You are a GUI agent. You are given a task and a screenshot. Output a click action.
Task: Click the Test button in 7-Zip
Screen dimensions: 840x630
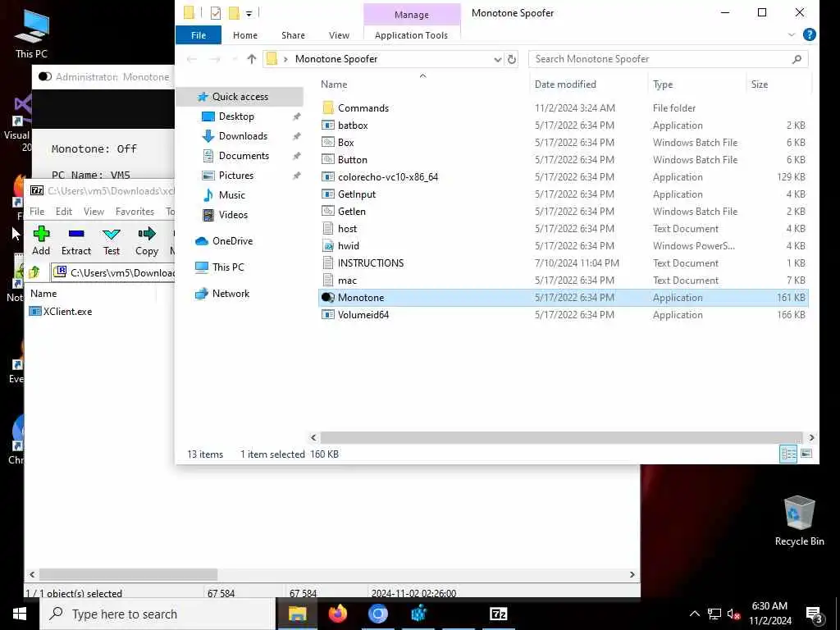click(112, 240)
